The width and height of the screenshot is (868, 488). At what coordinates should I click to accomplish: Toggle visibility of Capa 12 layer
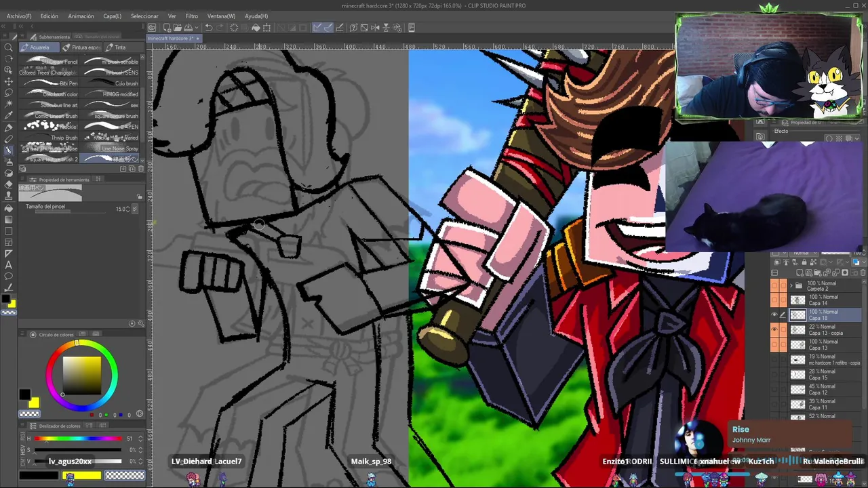tap(774, 389)
